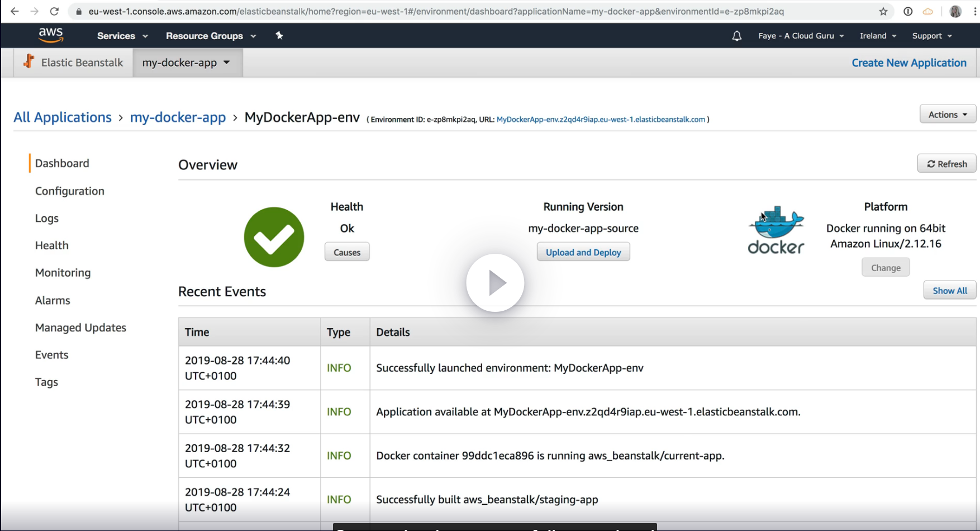Click the browser address bar
This screenshot has width=980, height=531.
pos(436,11)
